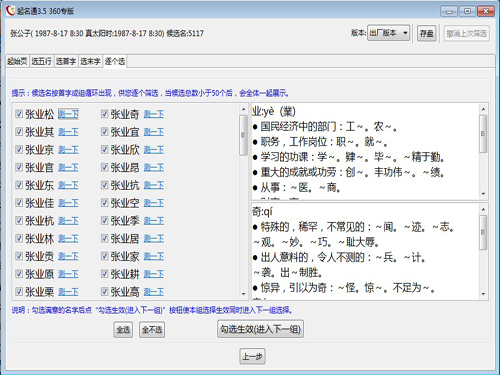Click the 候选名:5117 header text

click(x=185, y=33)
